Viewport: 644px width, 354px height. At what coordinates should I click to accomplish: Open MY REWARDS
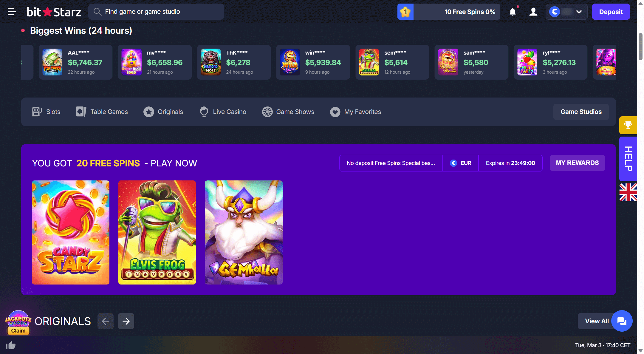coord(577,163)
